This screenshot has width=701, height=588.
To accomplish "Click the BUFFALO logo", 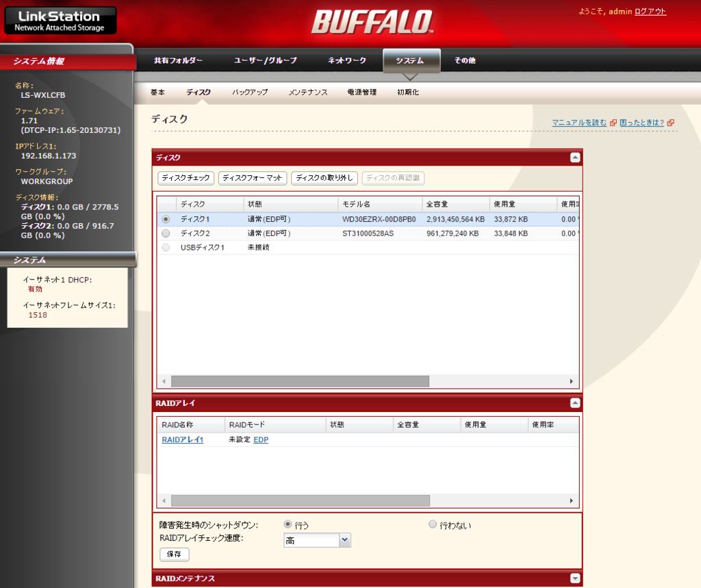I will (372, 22).
